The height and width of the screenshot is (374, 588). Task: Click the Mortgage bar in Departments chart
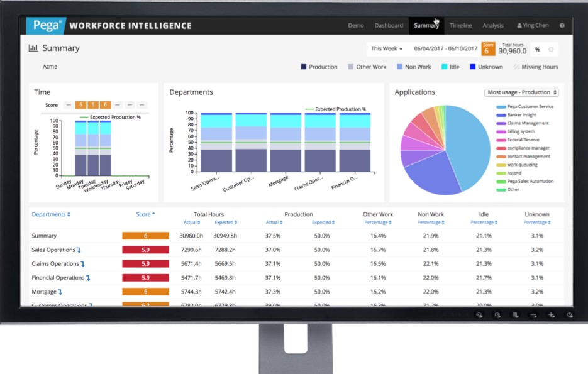click(x=286, y=143)
